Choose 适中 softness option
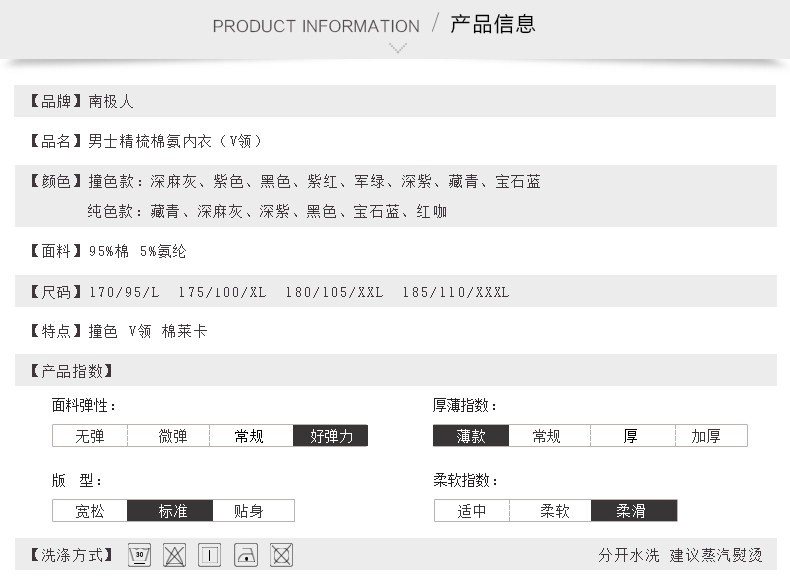This screenshot has height=580, width=790. click(472, 511)
